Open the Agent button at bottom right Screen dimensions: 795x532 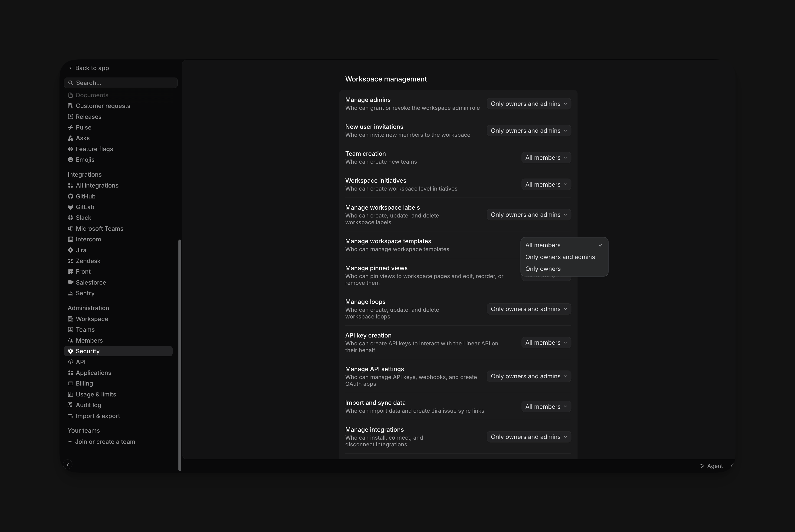(711, 466)
